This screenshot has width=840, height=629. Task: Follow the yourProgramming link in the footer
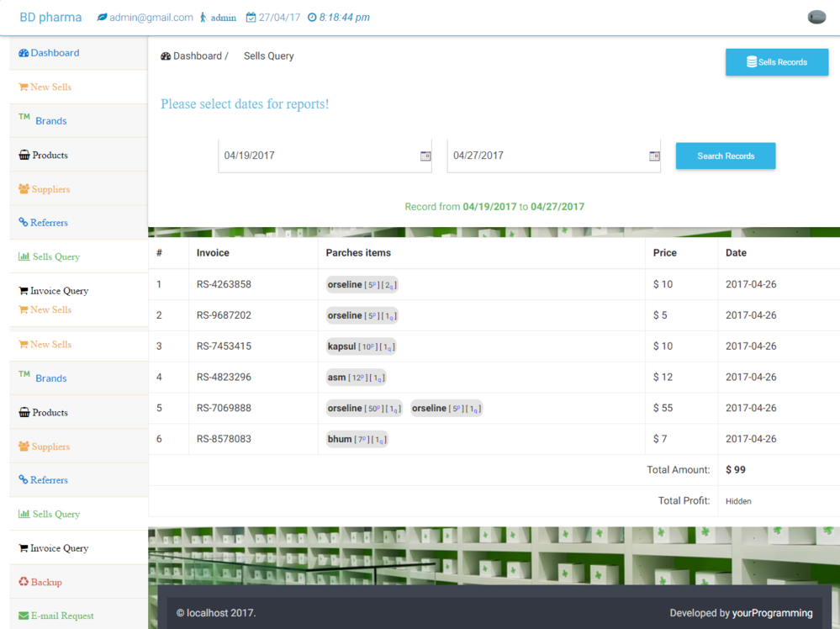click(x=772, y=613)
